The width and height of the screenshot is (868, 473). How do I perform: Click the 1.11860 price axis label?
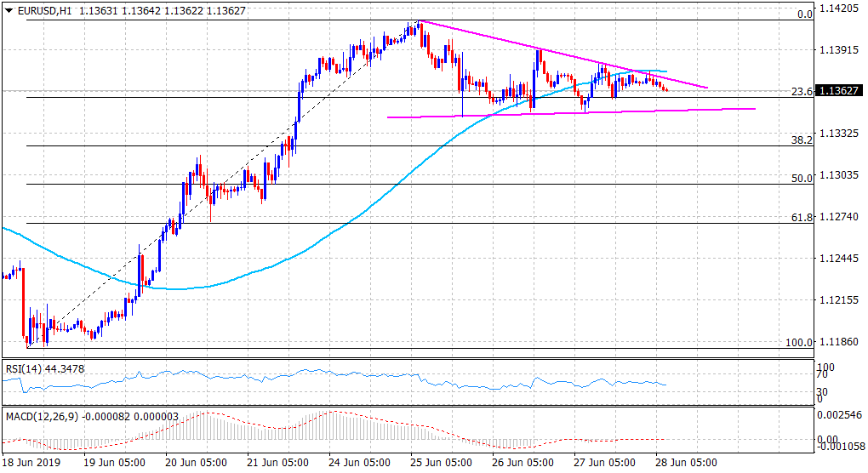[838, 342]
